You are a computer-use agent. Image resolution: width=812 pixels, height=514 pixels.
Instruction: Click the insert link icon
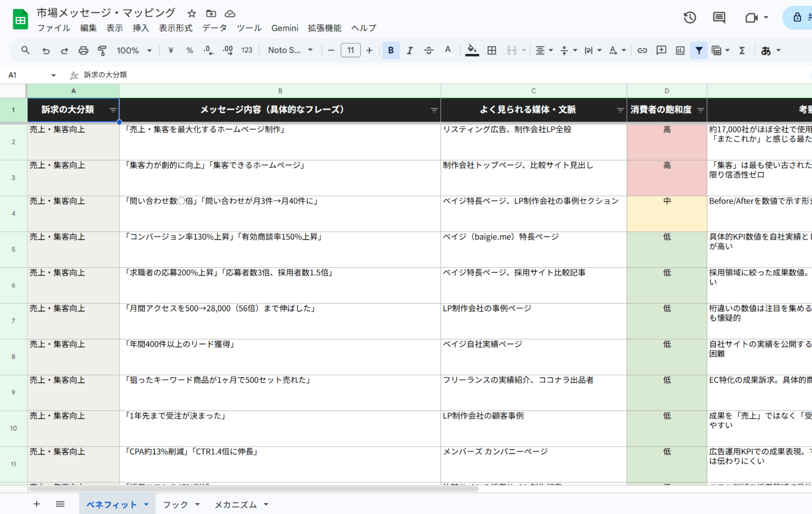coord(642,50)
